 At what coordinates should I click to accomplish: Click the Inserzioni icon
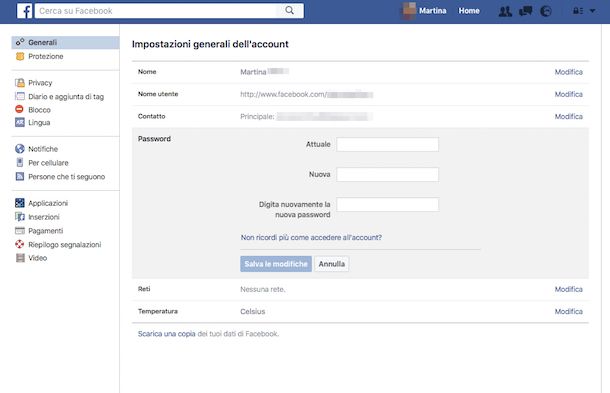coord(20,217)
